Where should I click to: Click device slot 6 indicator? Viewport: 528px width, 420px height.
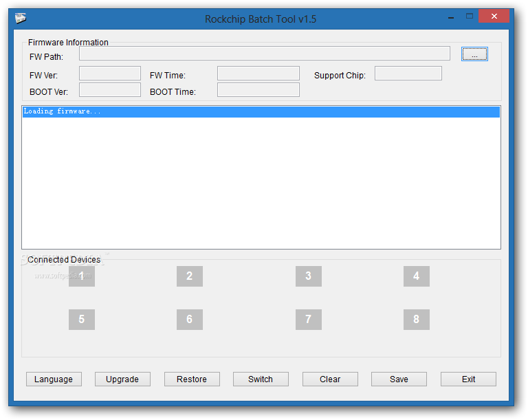tap(190, 319)
